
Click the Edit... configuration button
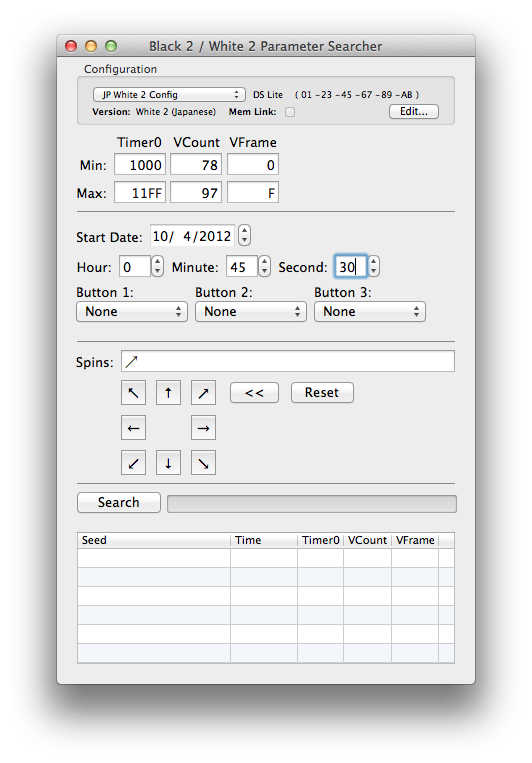click(414, 111)
